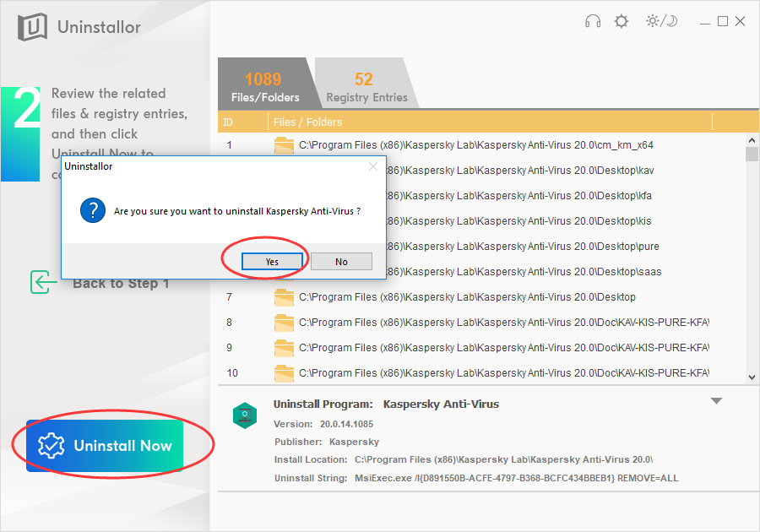Click the folder icon in row 9
This screenshot has height=532, width=760.
pos(284,347)
